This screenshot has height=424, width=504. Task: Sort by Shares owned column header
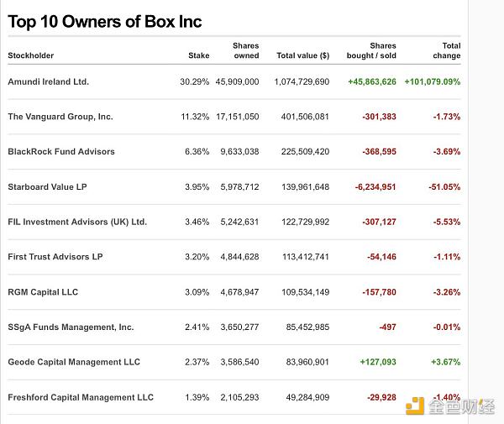pyautogui.click(x=245, y=50)
